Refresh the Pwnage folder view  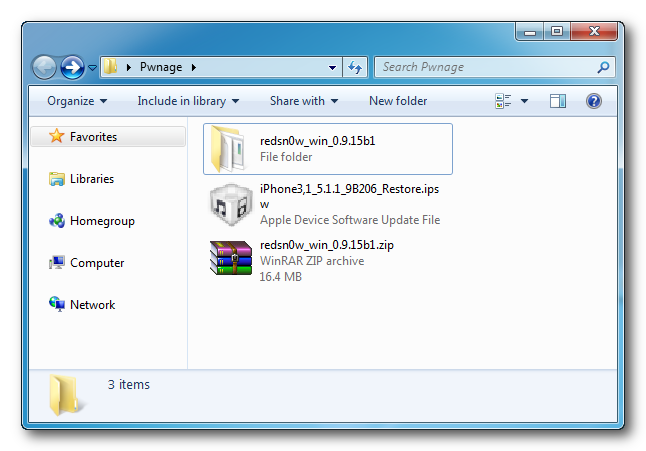355,67
